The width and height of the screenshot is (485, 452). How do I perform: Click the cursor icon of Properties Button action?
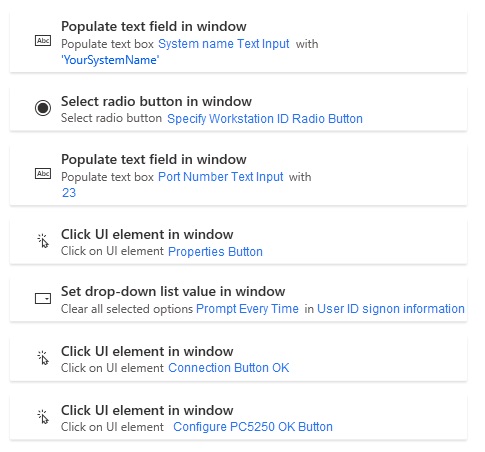43,241
